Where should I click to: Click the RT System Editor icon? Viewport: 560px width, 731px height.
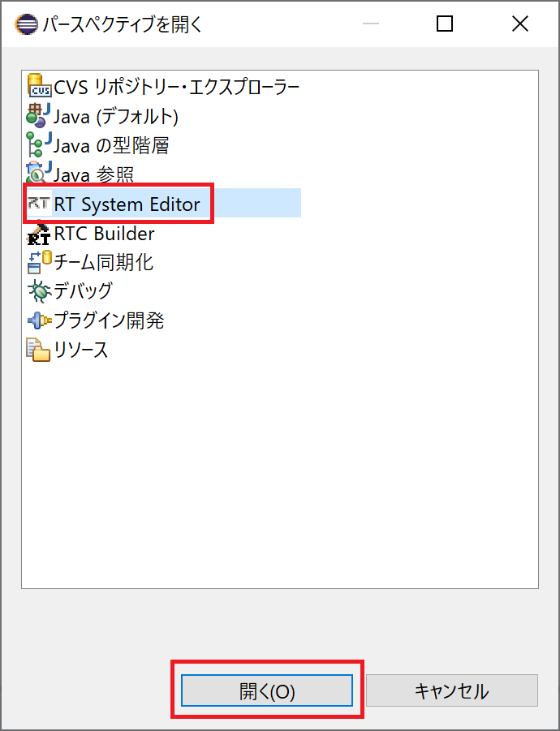[39, 204]
